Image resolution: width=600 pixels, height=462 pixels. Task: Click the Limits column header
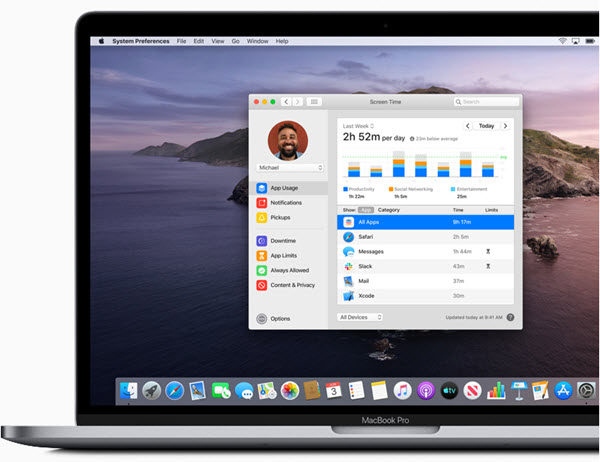tap(491, 210)
